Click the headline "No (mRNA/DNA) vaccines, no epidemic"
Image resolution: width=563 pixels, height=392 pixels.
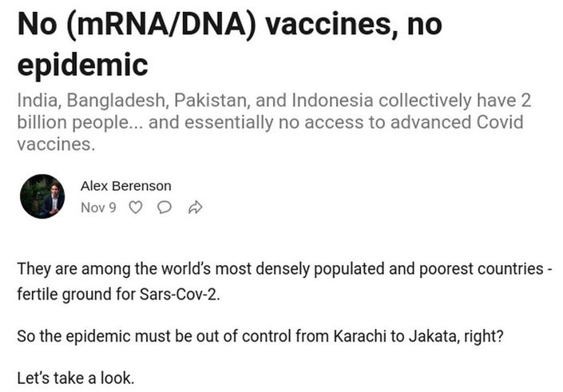(x=230, y=44)
